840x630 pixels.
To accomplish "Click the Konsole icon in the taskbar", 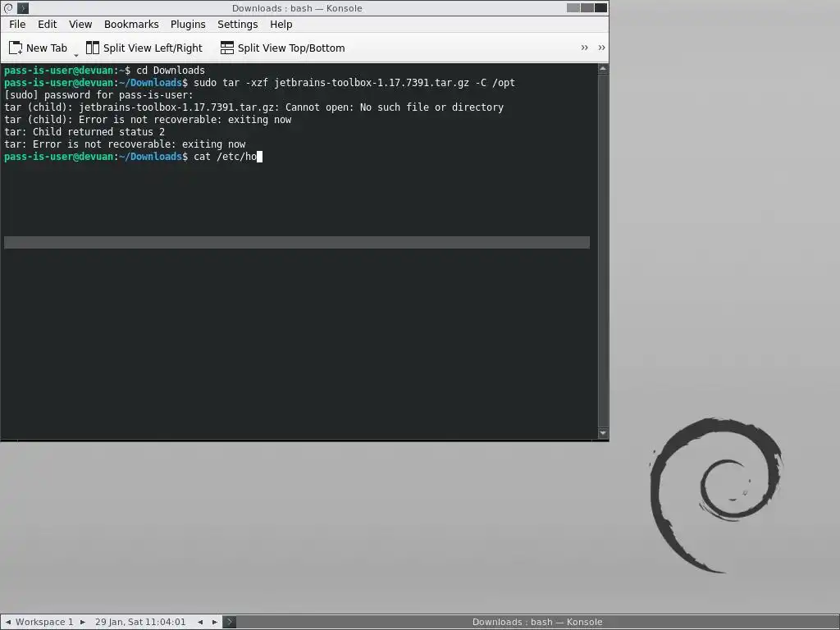I will point(230,622).
